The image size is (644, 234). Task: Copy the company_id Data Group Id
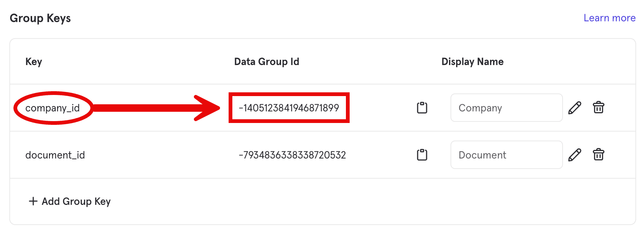click(422, 108)
